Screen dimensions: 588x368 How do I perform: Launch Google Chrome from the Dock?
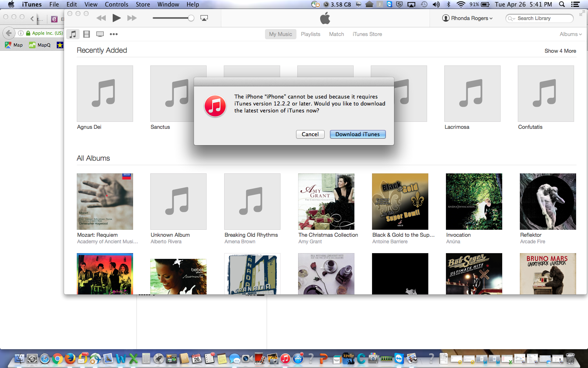coord(58,359)
